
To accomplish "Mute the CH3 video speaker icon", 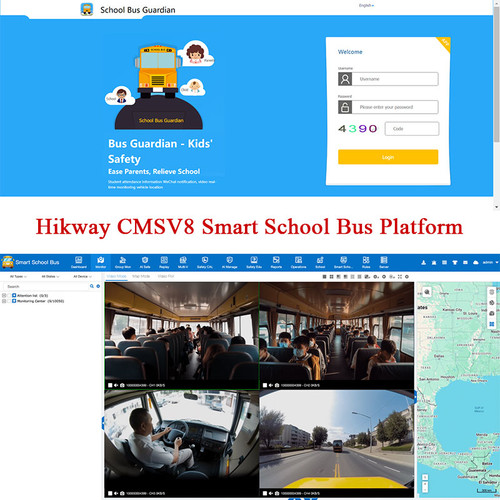I will pos(116,493).
